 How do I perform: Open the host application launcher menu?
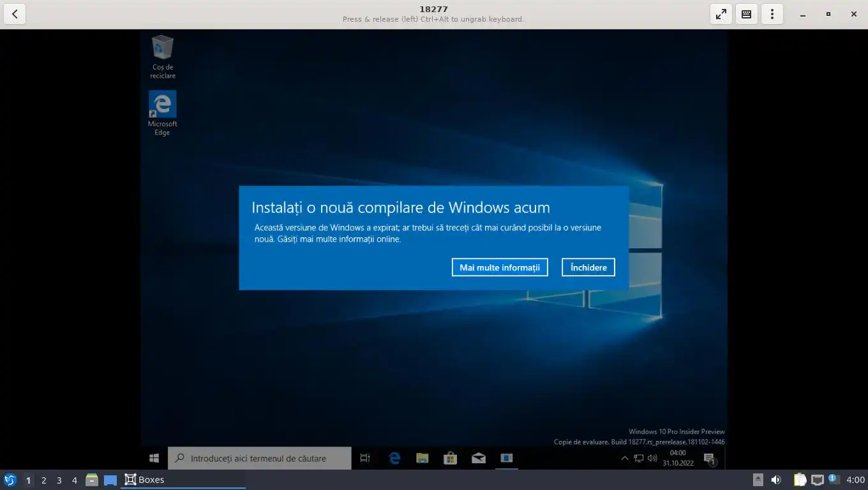[x=10, y=480]
